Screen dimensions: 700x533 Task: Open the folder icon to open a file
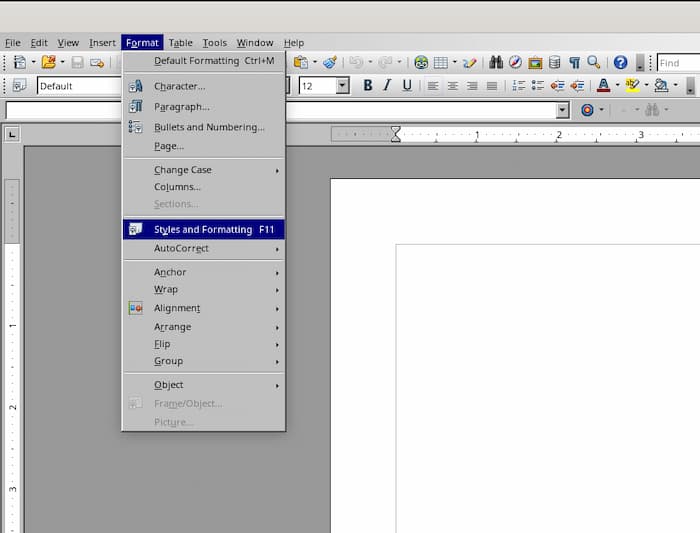coord(49,62)
